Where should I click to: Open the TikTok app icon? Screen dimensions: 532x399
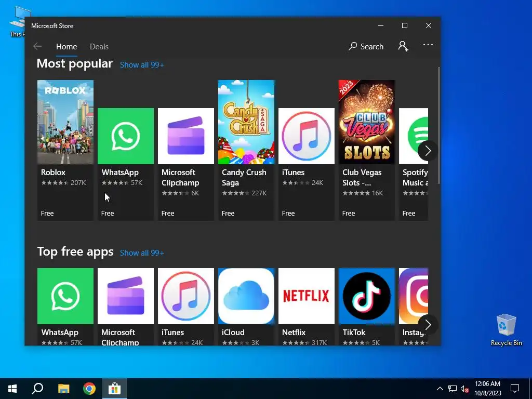pyautogui.click(x=367, y=296)
